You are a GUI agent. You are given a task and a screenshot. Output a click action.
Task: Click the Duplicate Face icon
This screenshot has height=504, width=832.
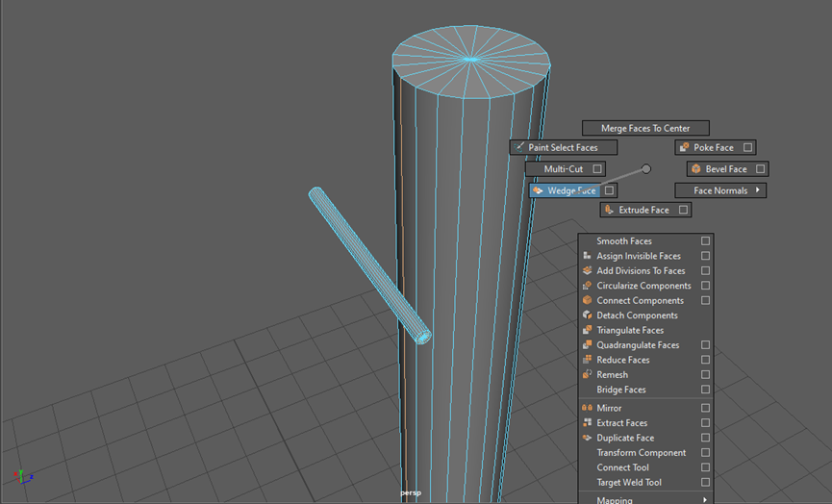[587, 438]
